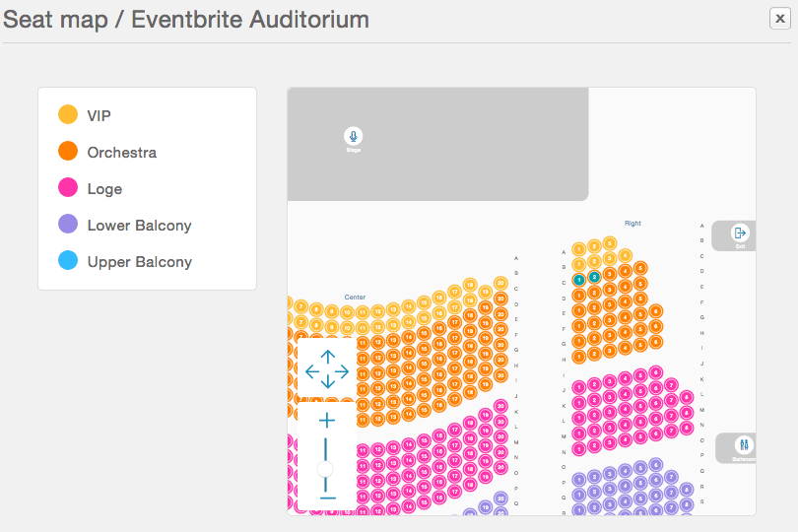798x532 pixels.
Task: Select the Lower Balcony legend label
Action: tap(140, 225)
